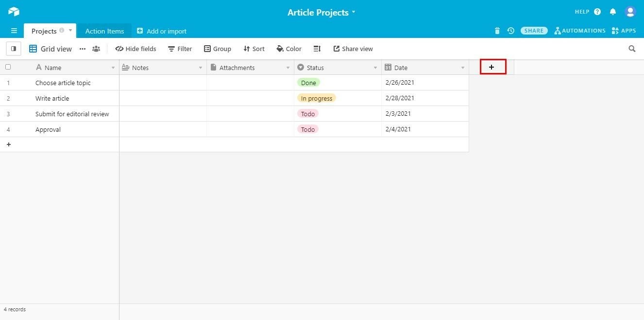Select the Projects table tab
Viewport: 644px width, 320px height.
tap(44, 31)
